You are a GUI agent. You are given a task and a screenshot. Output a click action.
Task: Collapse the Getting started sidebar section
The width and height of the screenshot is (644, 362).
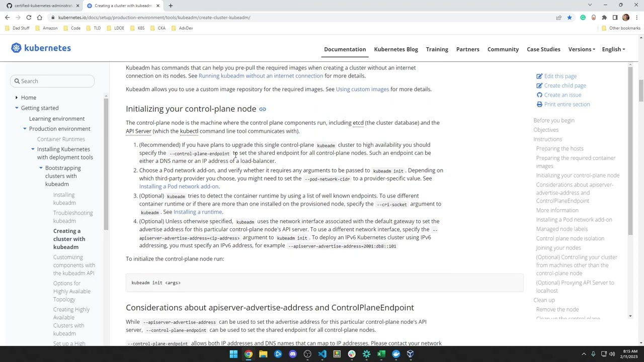[17, 108]
